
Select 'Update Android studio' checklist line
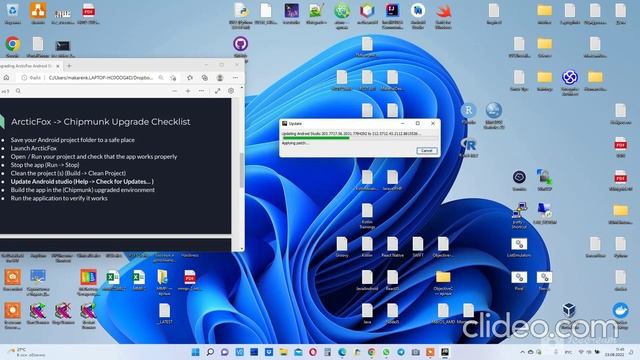[x=82, y=182]
